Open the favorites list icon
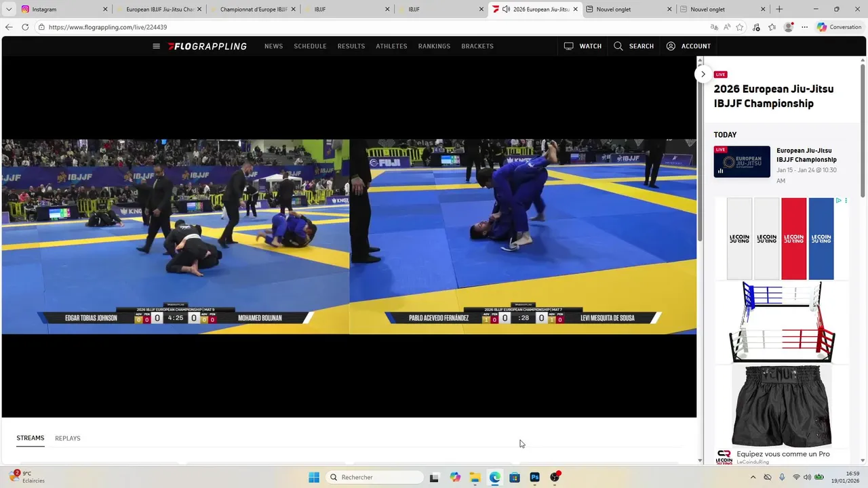Screen dimensions: 868x488 click(x=772, y=27)
